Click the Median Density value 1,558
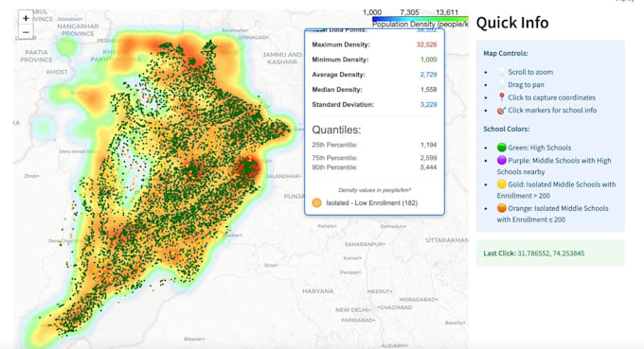The width and height of the screenshot is (644, 349). (x=428, y=90)
